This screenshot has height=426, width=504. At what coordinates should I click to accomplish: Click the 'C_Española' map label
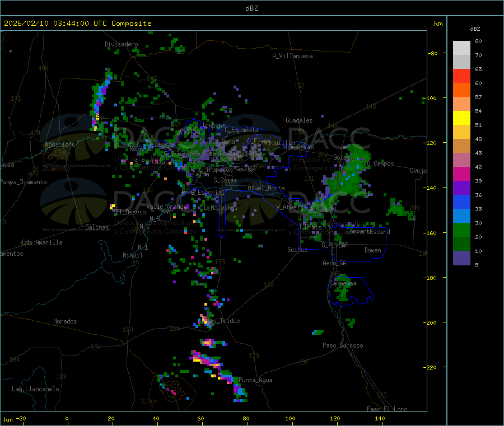(241, 130)
